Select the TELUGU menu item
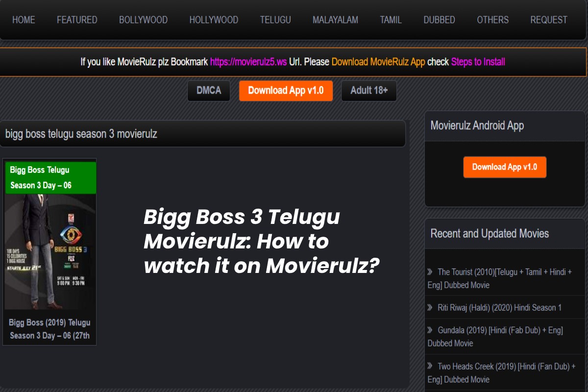The height and width of the screenshot is (392, 588). click(275, 20)
